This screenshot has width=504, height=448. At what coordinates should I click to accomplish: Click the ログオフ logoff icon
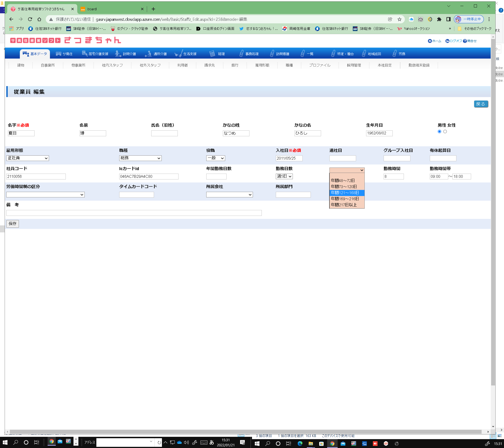click(447, 41)
